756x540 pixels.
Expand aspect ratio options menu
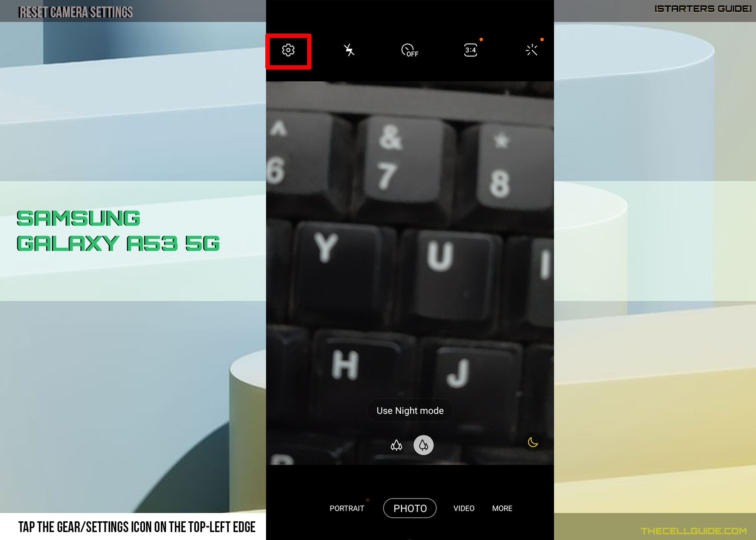[470, 50]
